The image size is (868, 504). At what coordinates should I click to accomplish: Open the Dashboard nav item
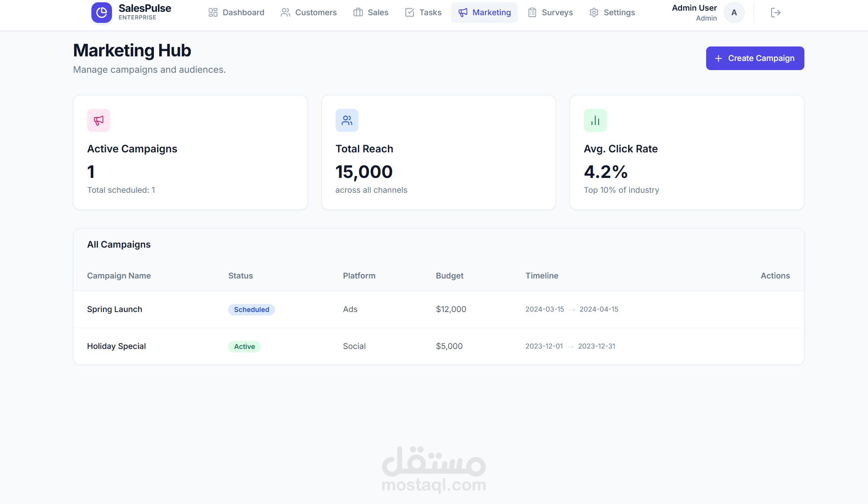click(236, 13)
